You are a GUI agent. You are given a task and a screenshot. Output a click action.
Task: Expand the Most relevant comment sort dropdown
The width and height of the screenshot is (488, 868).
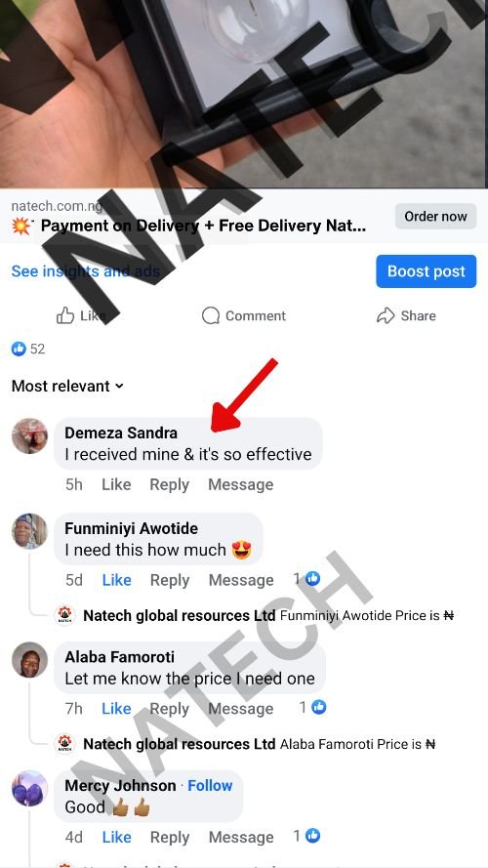click(x=67, y=386)
